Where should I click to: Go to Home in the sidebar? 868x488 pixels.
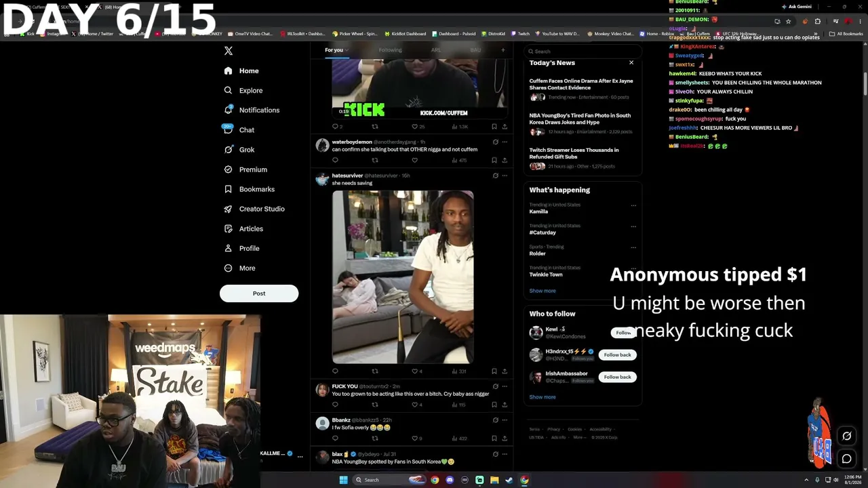tap(241, 70)
